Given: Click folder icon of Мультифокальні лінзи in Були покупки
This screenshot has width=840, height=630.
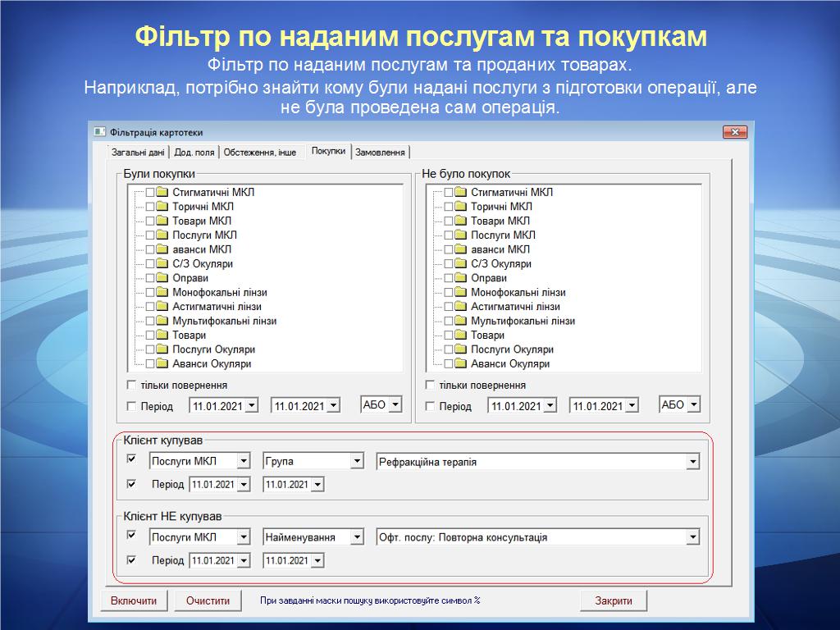Looking at the screenshot, I should coord(162,321).
